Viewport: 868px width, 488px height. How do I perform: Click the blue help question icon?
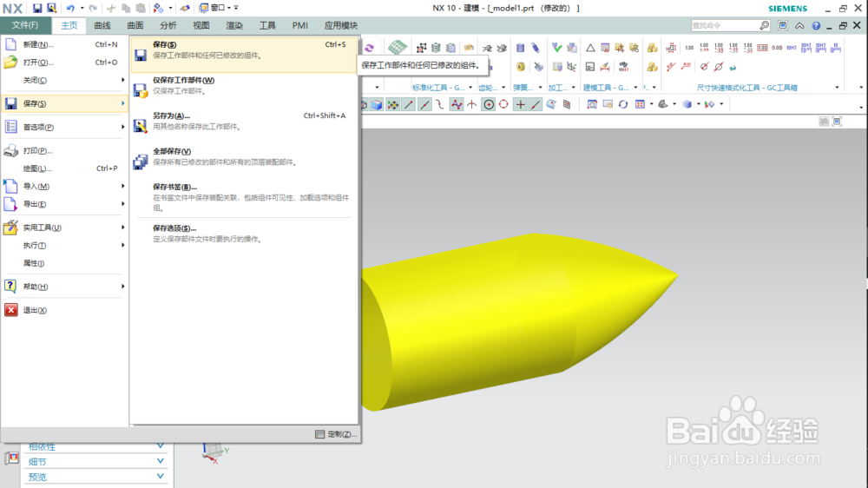pos(816,25)
